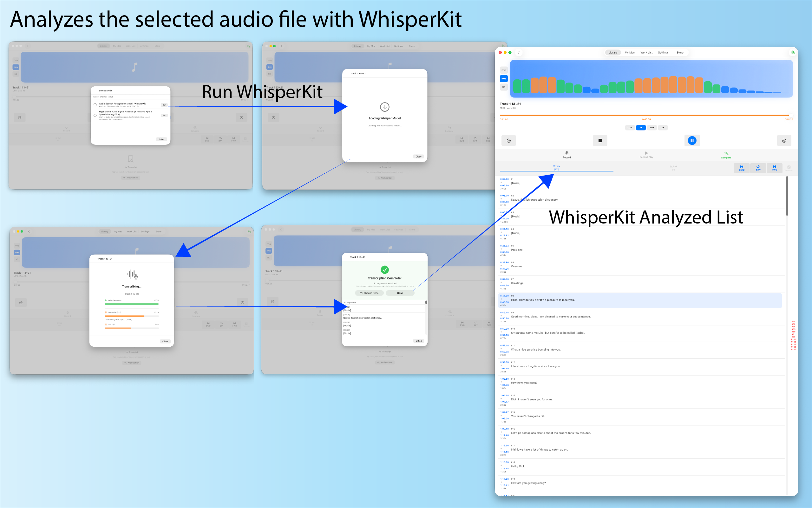Set the playback speed to 1x
The image size is (812, 508).
[x=640, y=128]
